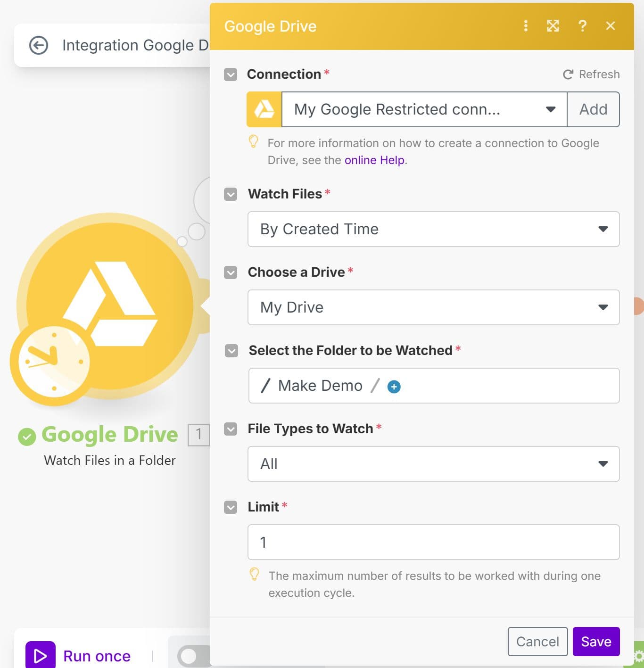Expand the Google Drive panel to fullscreen

pos(553,26)
